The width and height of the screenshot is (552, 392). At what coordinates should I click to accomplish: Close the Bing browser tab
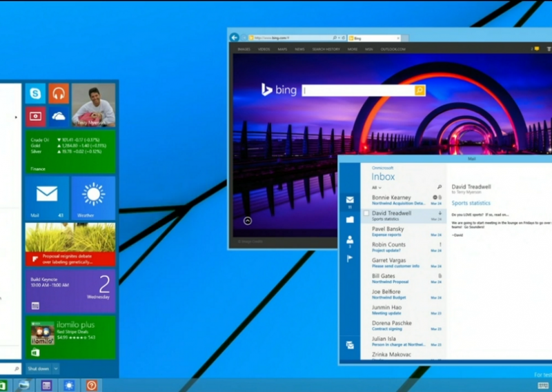[x=398, y=38]
